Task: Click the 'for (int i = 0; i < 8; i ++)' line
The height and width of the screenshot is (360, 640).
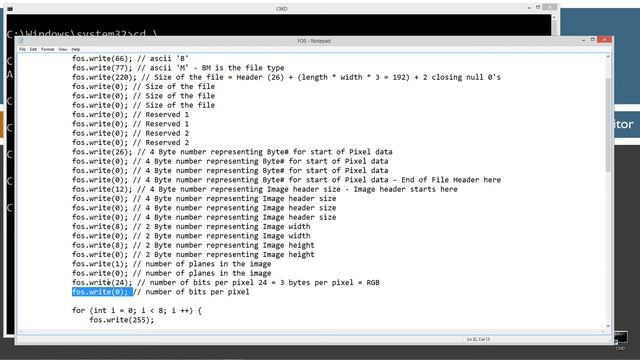Action: (137, 311)
